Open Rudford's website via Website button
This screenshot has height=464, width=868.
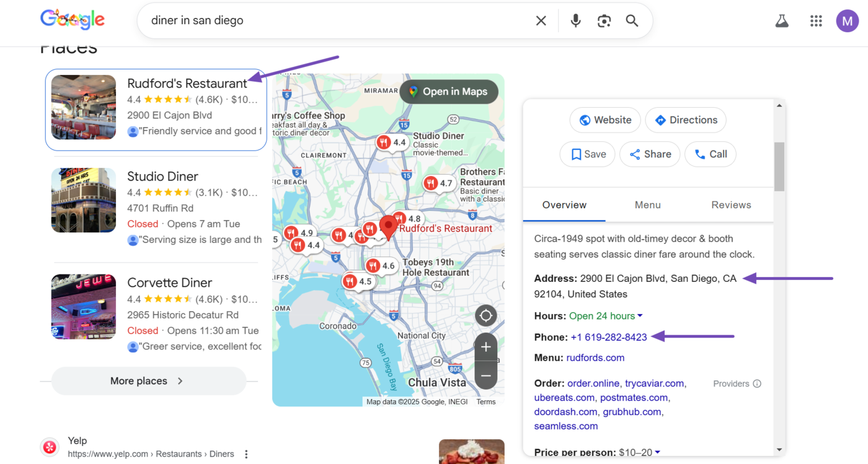605,120
